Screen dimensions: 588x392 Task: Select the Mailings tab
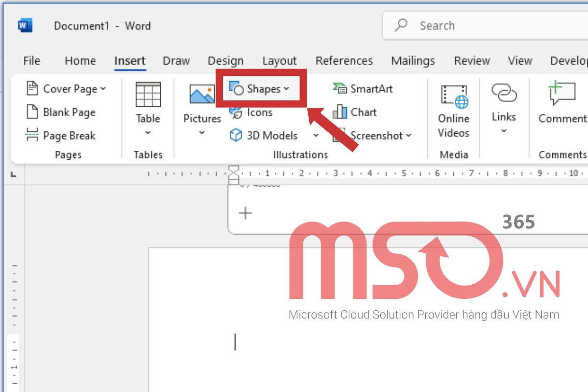413,61
